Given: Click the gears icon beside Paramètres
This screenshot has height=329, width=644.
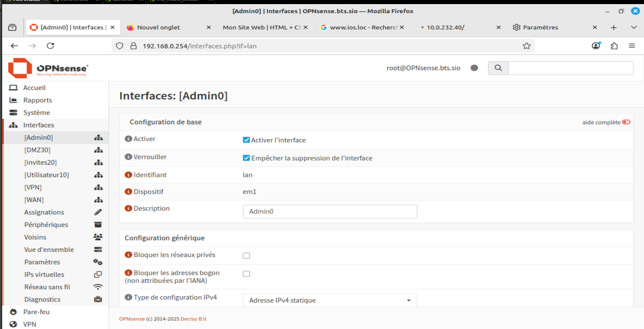Looking at the screenshot, I should point(98,262).
